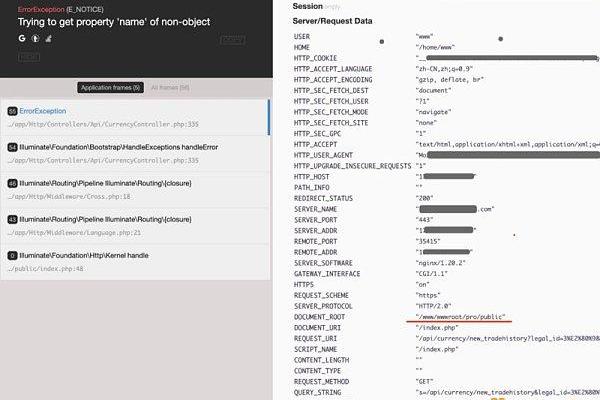Search the error on Google icon
The width and height of the screenshot is (600, 400).
21,38
